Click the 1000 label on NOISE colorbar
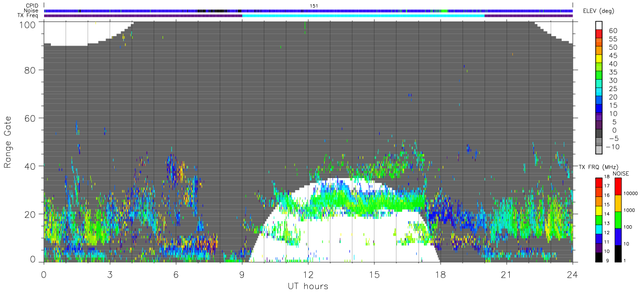Screen dimensions: 644x297 click(x=628, y=209)
